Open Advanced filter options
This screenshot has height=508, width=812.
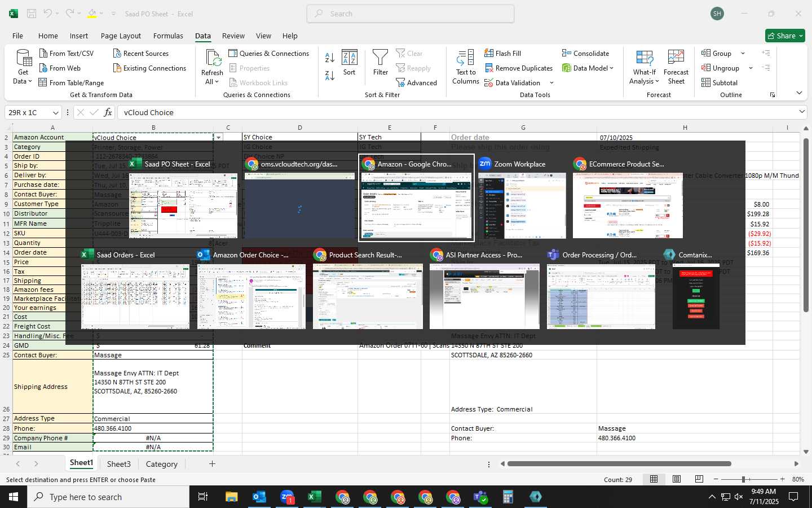tap(417, 82)
